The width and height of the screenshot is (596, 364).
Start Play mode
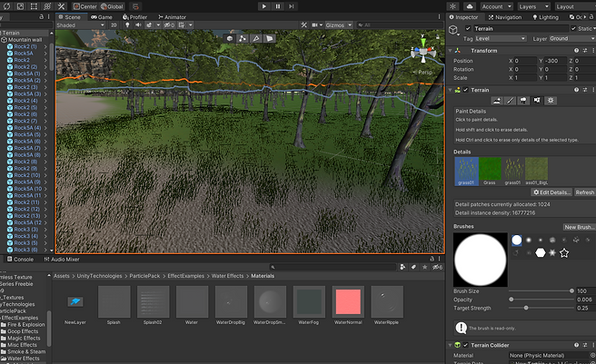click(x=263, y=6)
